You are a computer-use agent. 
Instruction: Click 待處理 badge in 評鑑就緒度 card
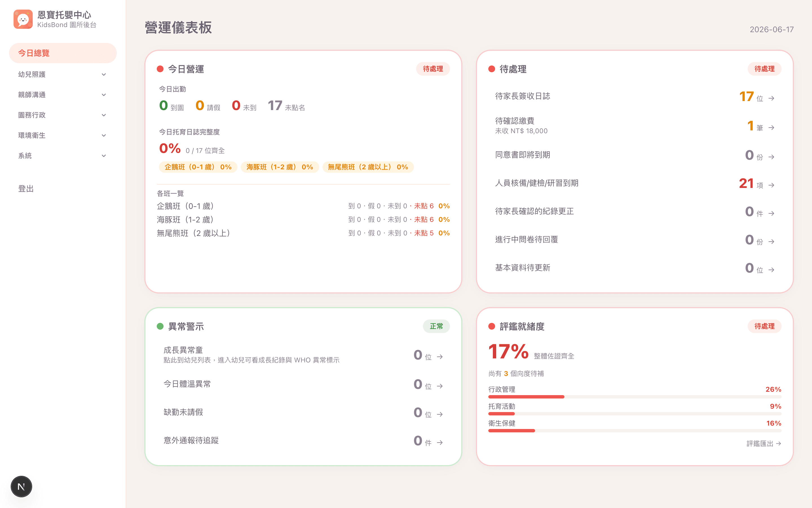click(764, 326)
